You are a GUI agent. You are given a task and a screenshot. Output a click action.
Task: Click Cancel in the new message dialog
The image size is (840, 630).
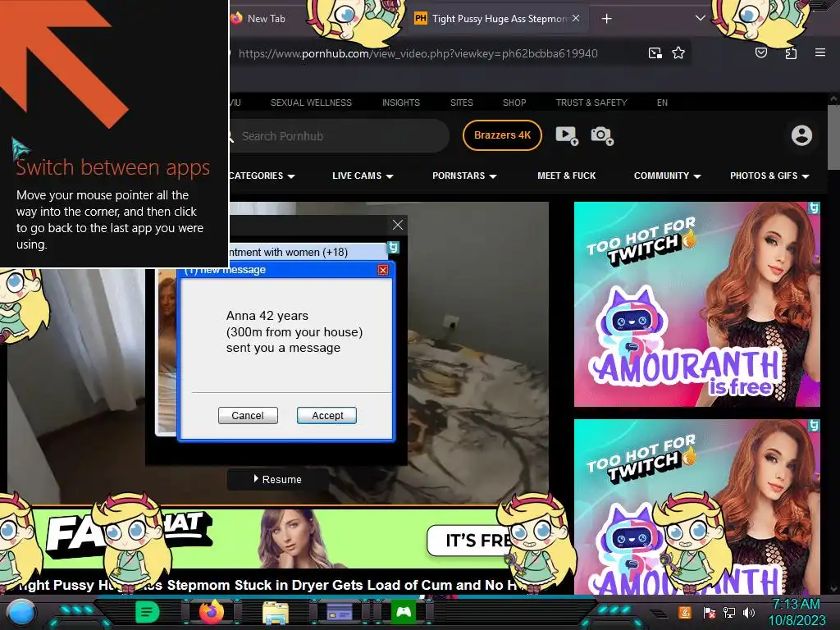[248, 415]
